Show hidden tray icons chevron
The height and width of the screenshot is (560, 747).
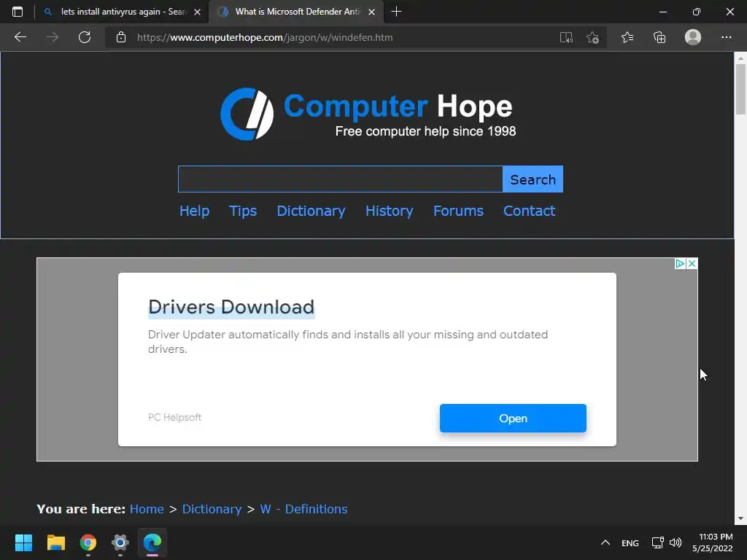pyautogui.click(x=605, y=542)
